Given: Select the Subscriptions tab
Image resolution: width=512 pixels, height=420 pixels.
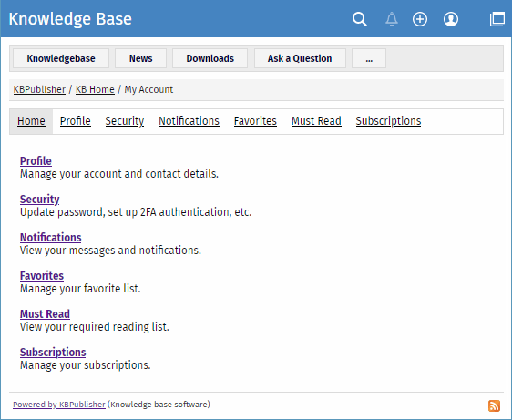Looking at the screenshot, I should click(x=388, y=121).
